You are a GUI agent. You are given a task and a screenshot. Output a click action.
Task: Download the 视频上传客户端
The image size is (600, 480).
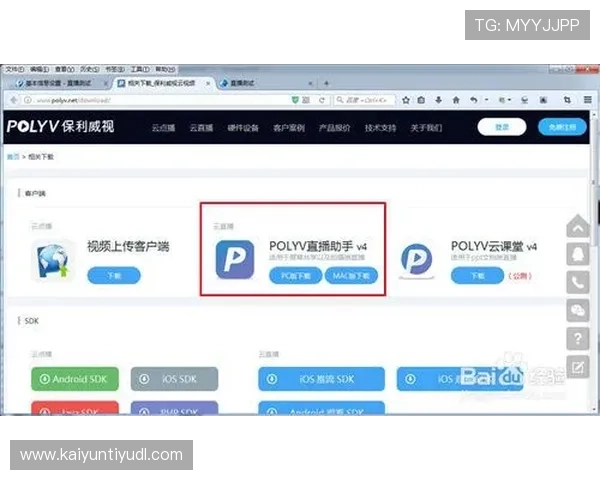114,276
